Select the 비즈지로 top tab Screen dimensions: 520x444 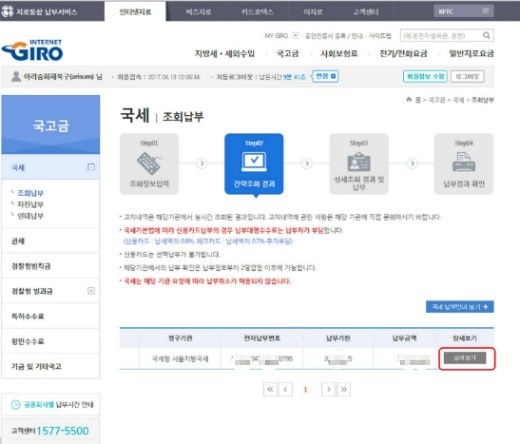point(199,12)
